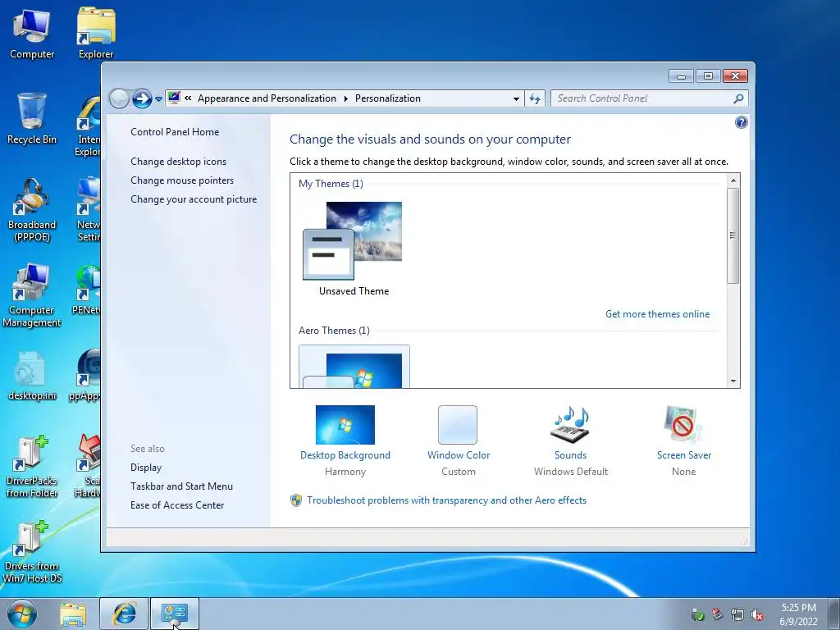840x630 pixels.
Task: Maximize the Personalization window
Action: pos(708,76)
